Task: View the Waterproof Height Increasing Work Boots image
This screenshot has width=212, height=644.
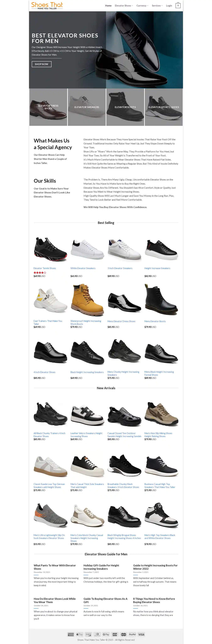Action: click(87, 300)
